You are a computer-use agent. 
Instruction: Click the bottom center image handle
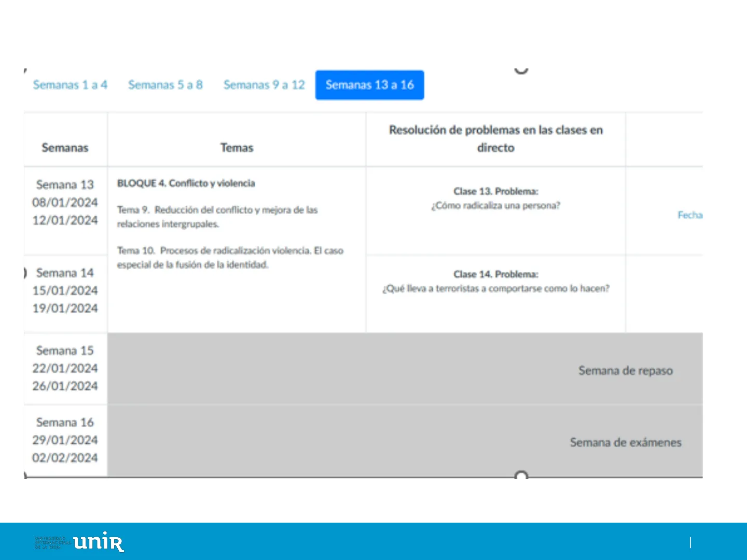[521, 475]
